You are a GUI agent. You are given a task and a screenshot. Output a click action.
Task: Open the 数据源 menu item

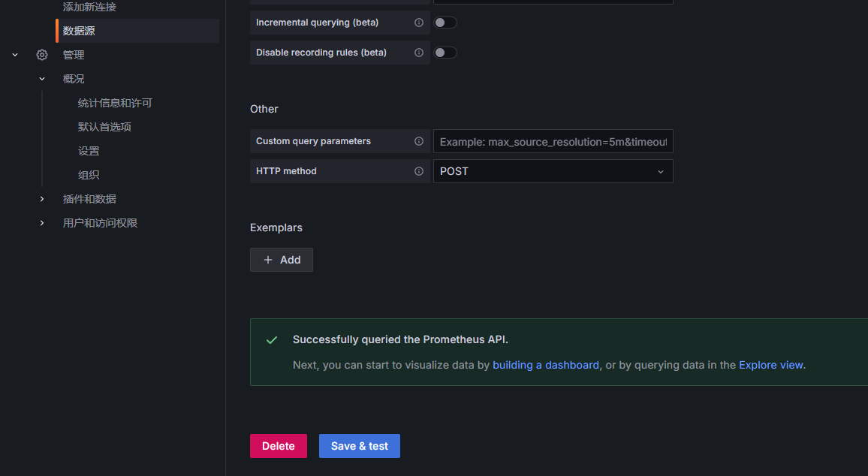tap(79, 31)
